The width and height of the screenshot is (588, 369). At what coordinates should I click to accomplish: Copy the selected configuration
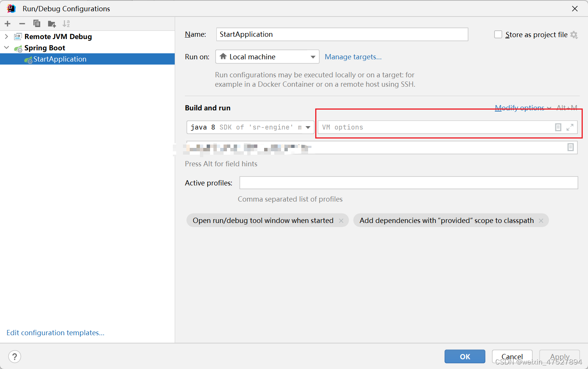coord(37,24)
